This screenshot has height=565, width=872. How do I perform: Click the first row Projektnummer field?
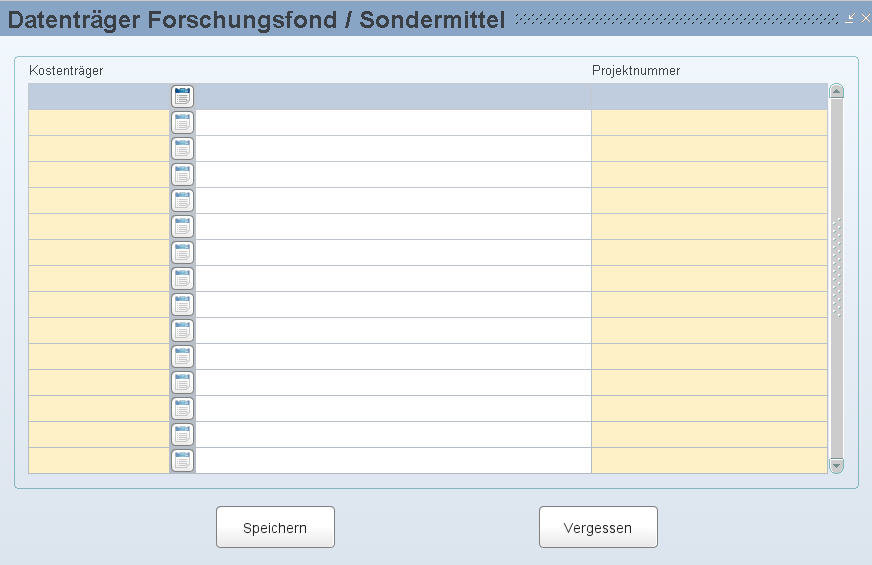pos(709,97)
